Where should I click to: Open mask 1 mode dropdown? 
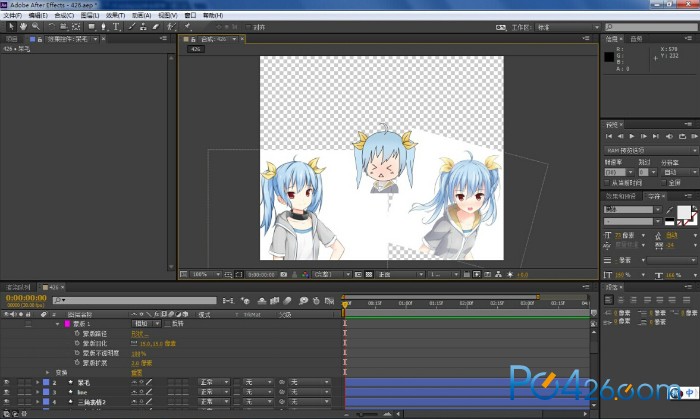pos(146,324)
